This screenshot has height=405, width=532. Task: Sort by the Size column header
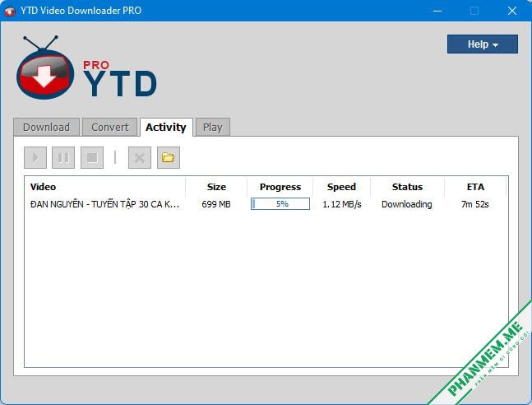pyautogui.click(x=216, y=187)
